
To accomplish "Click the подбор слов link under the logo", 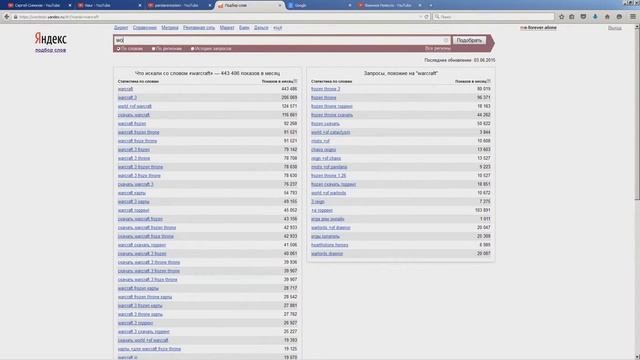I will point(51,50).
